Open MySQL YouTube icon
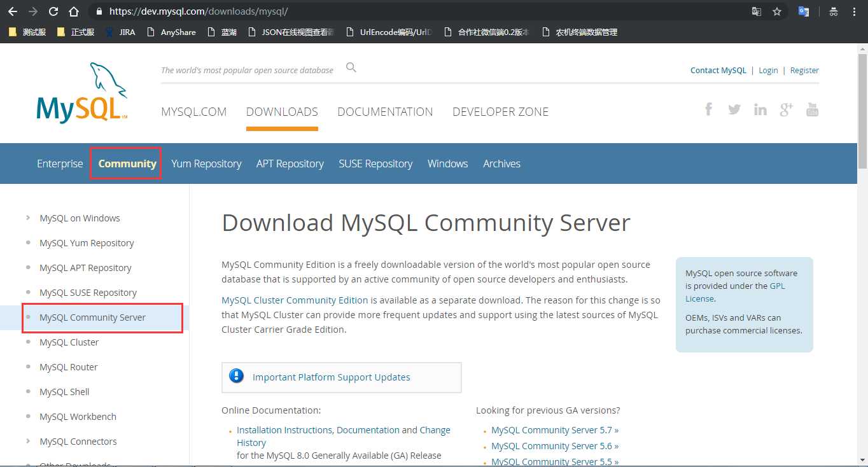 pyautogui.click(x=812, y=109)
